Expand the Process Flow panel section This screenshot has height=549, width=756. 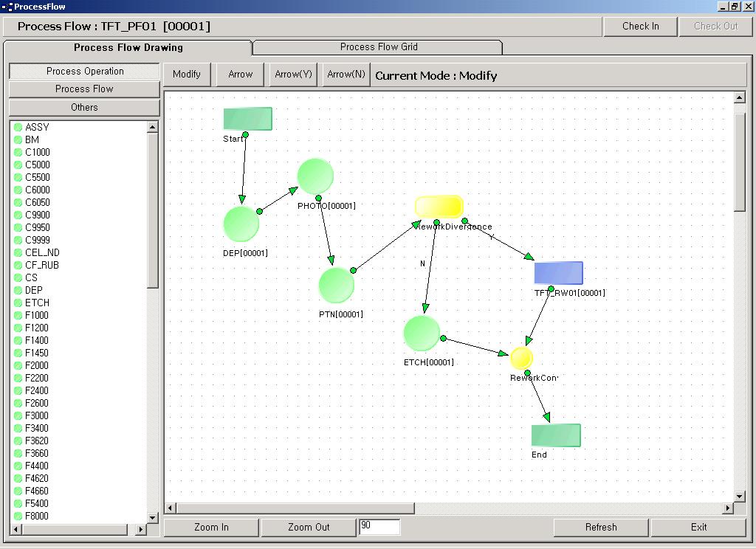coord(84,89)
